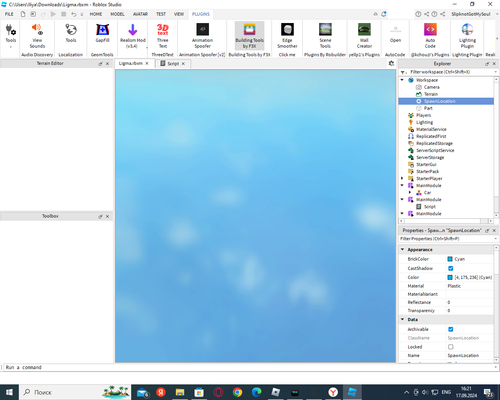Switch to the TEST ribbon tab
The width and height of the screenshot is (500, 400).
[x=161, y=14]
